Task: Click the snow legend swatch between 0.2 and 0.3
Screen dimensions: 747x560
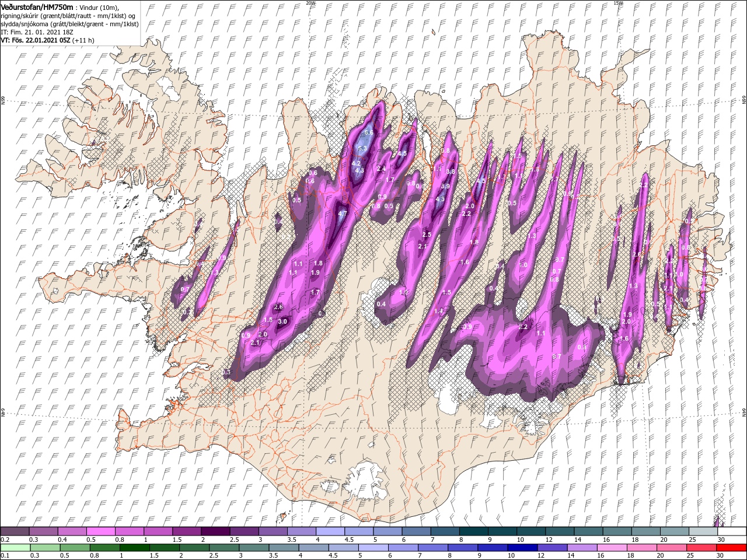Action: (15, 531)
